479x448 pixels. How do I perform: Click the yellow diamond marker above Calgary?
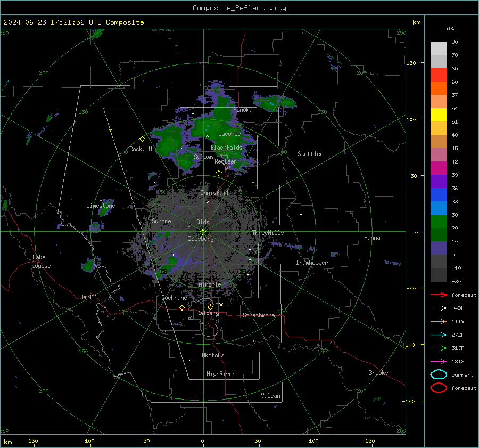point(210,307)
